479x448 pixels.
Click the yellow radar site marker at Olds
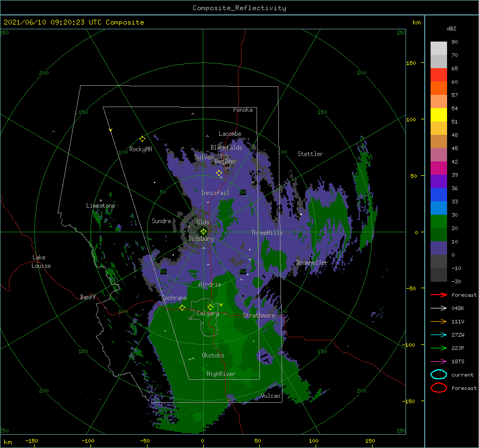[x=203, y=232]
